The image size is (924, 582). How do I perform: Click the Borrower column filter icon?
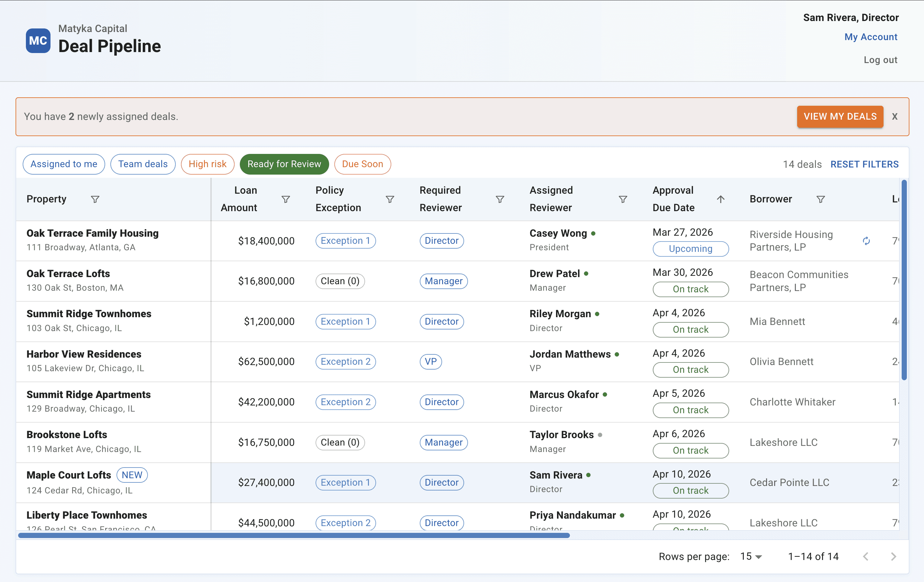(x=820, y=199)
